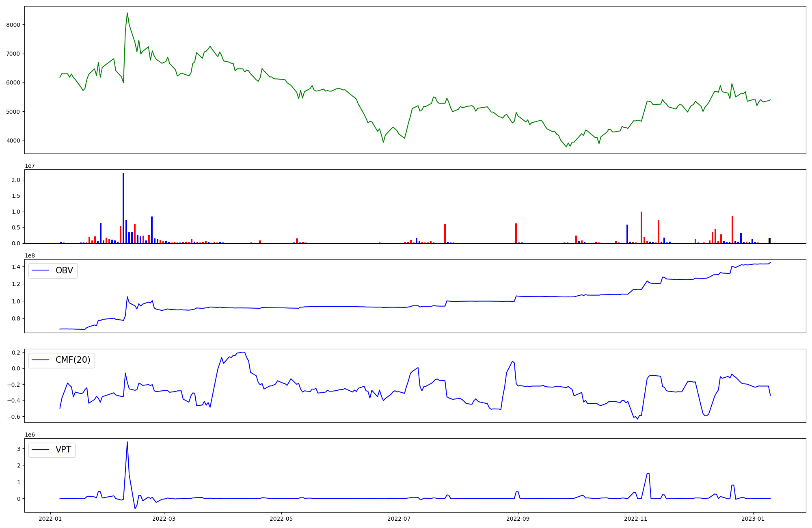Viewport: 812px width, 528px height.
Task: Click the 2022-11 x-axis date label
Action: (635, 519)
